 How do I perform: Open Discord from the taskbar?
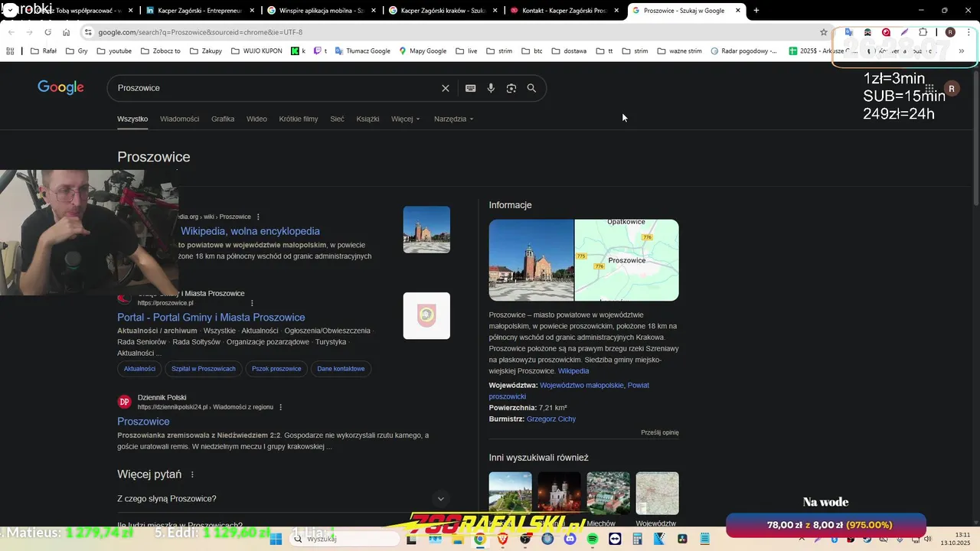coord(570,539)
